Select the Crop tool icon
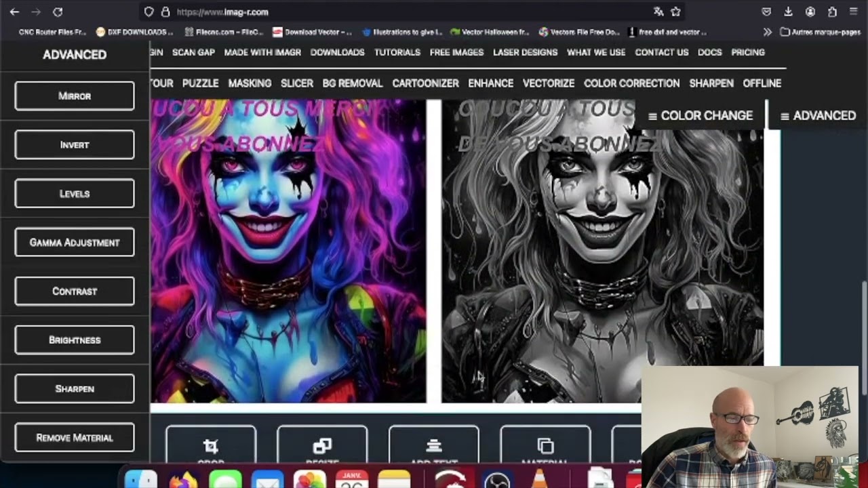The image size is (868, 488). click(x=211, y=445)
